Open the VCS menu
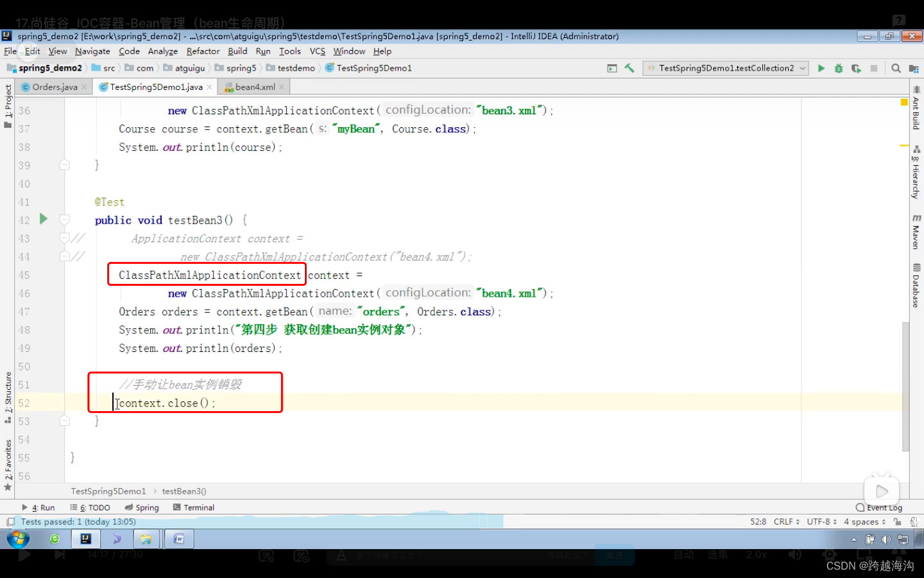Image resolution: width=924 pixels, height=578 pixels. 318,51
